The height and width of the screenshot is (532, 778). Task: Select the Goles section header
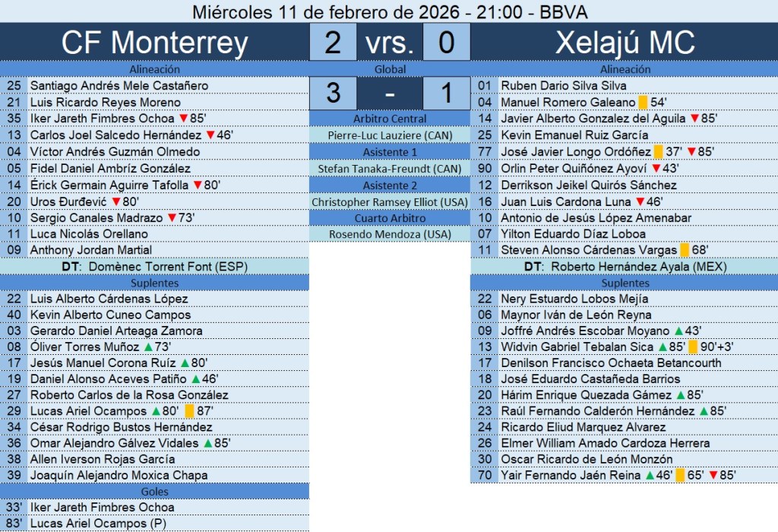coord(155,491)
